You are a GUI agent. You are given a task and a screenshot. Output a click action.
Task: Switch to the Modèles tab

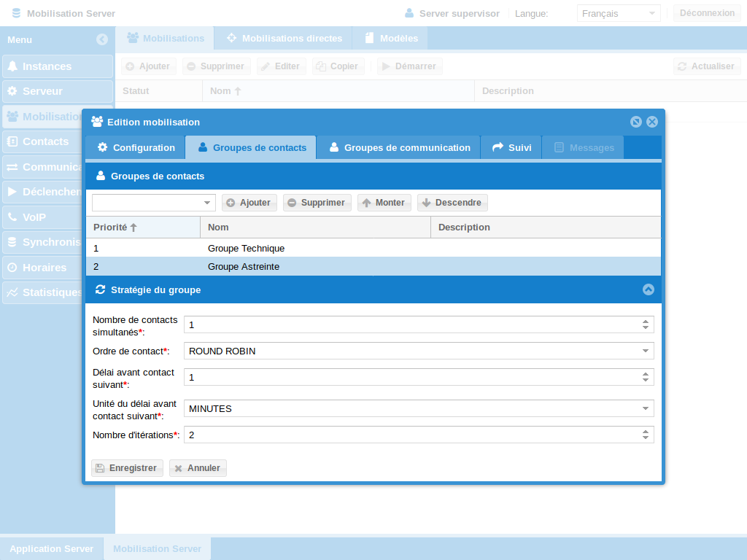pos(391,38)
